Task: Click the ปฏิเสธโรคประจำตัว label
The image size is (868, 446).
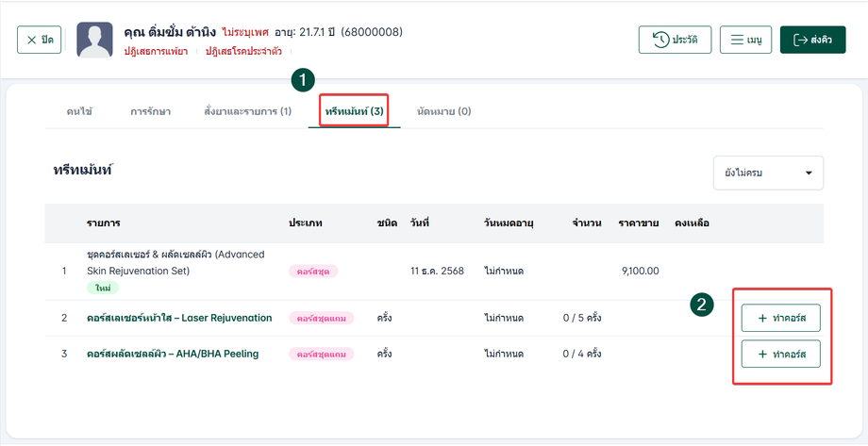Action: pyautogui.click(x=247, y=51)
